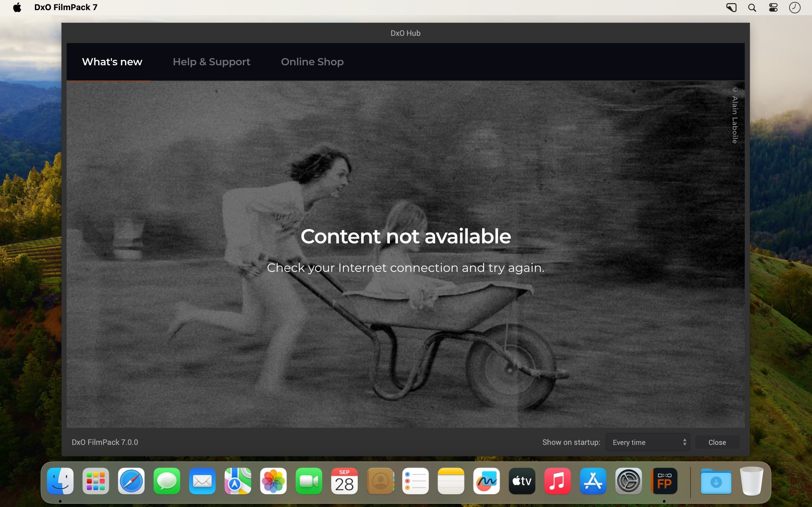This screenshot has width=812, height=507.
Task: Open the Photos app in Dock
Action: [273, 481]
